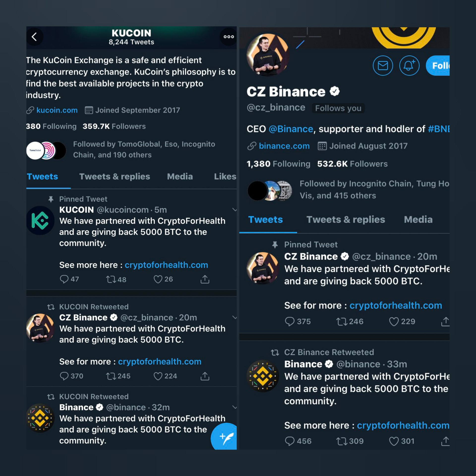The height and width of the screenshot is (476, 476).
Task: Follow CZ Binance with the blue button
Action: click(x=438, y=66)
